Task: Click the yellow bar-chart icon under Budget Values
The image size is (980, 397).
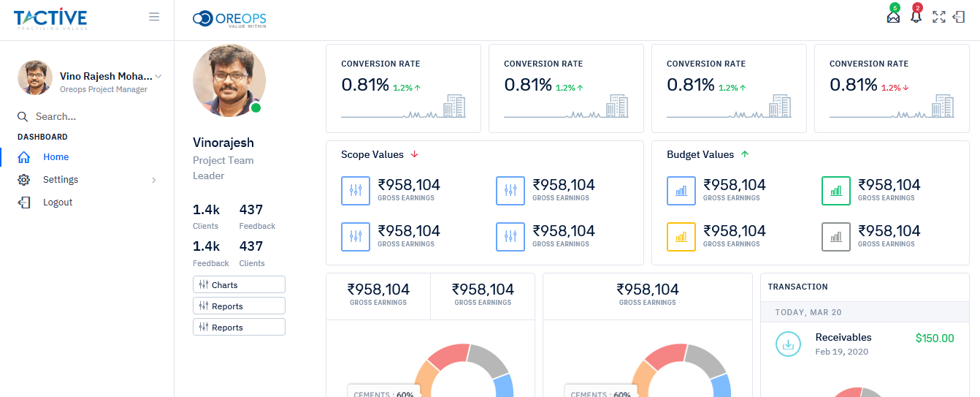Action: pos(681,237)
